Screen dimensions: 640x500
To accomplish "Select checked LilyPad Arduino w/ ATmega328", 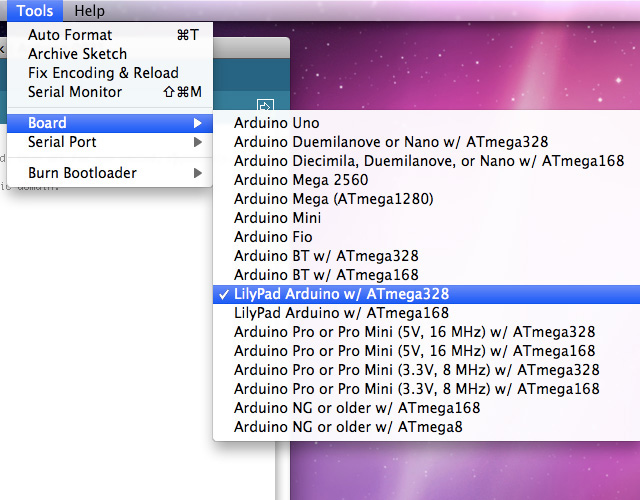I will tap(341, 294).
